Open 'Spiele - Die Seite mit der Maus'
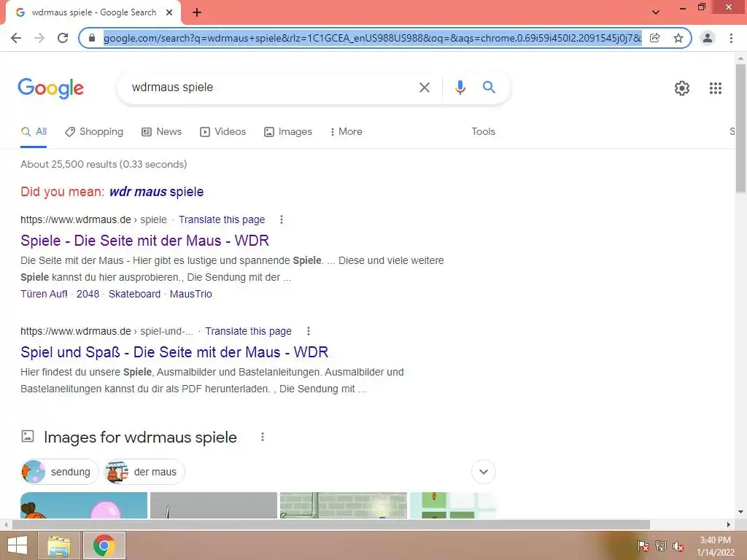Screen dimensions: 747x560 click(x=145, y=241)
